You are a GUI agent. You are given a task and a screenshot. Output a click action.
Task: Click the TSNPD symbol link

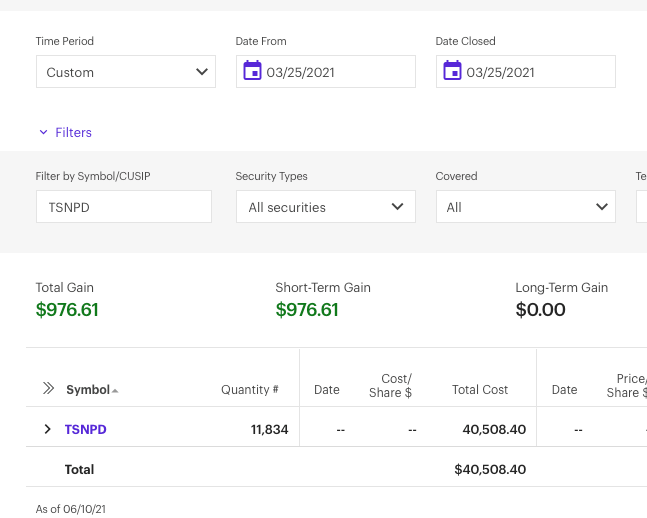click(85, 429)
